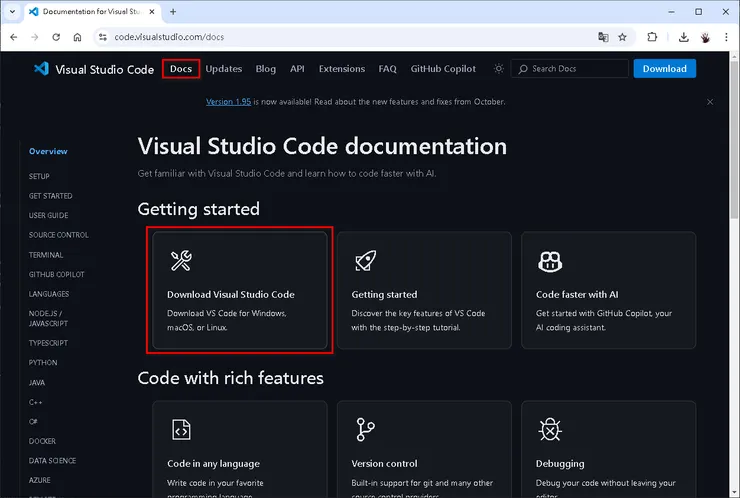This screenshot has width=740, height=498.
Task: Select the Documentation for Visual Studio tab
Action: [x=92, y=12]
